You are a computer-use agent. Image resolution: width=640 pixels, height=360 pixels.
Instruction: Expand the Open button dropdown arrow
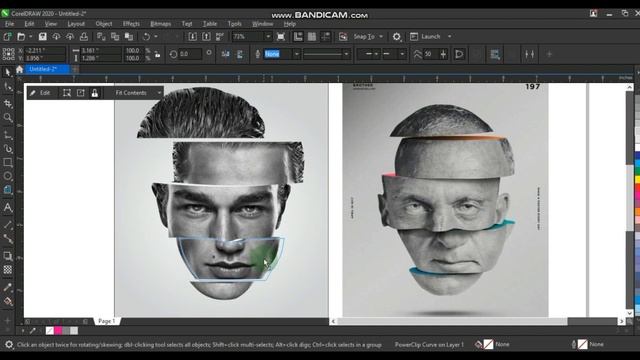click(31, 37)
